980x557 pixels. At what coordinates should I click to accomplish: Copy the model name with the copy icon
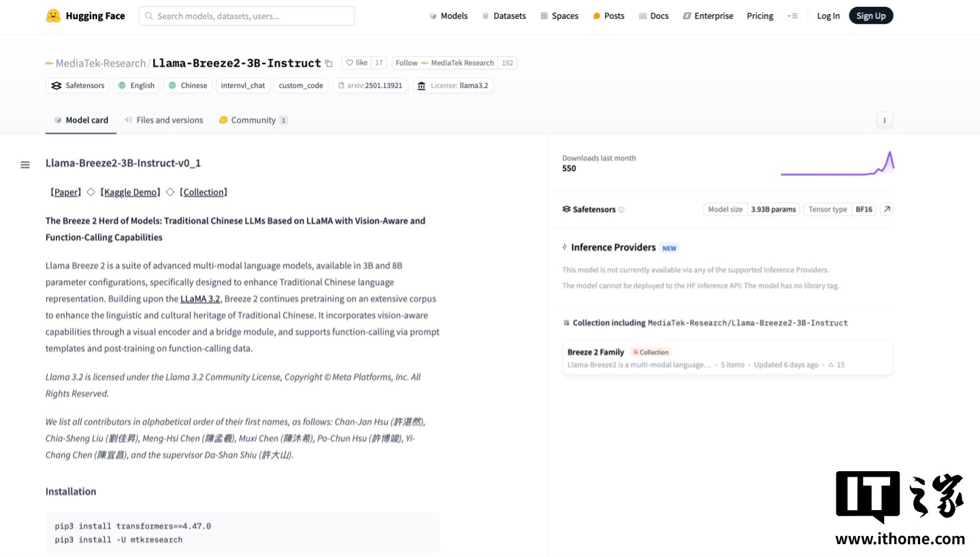(x=329, y=63)
